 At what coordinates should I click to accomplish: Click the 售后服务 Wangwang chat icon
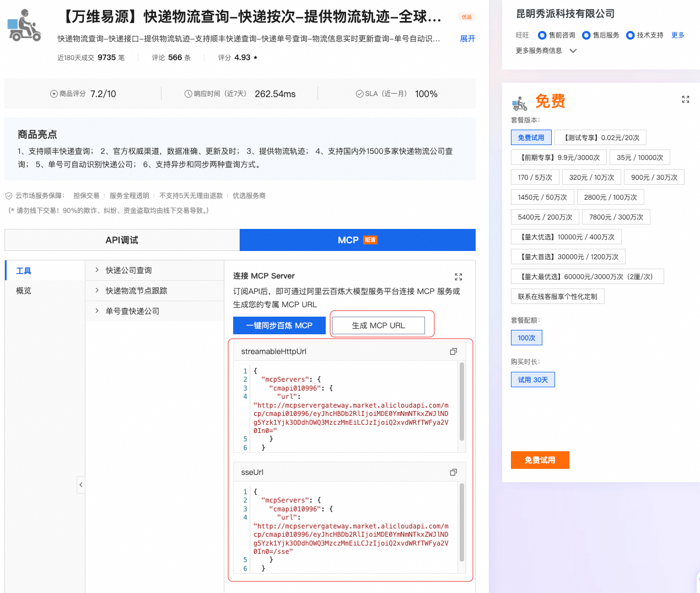[586, 35]
